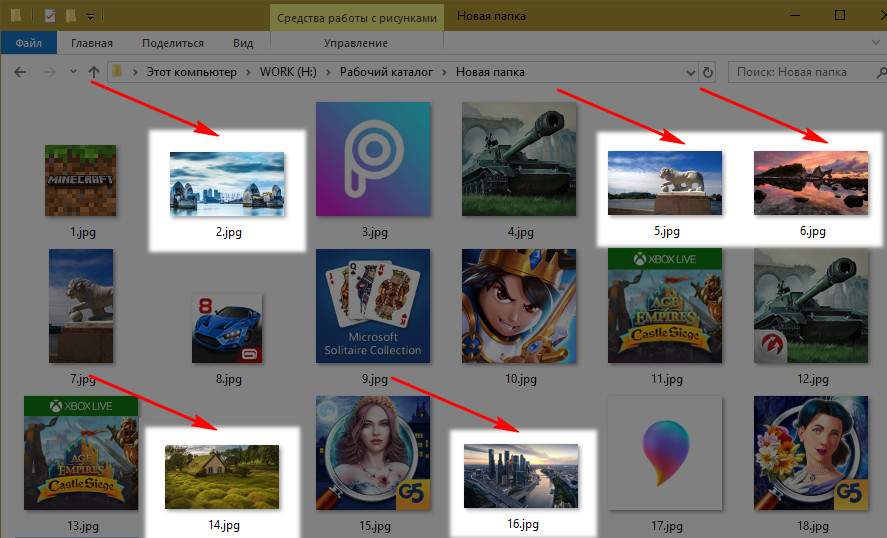887x538 pixels.
Task: Select the Вид ribbon tab
Action: pyautogui.click(x=243, y=43)
